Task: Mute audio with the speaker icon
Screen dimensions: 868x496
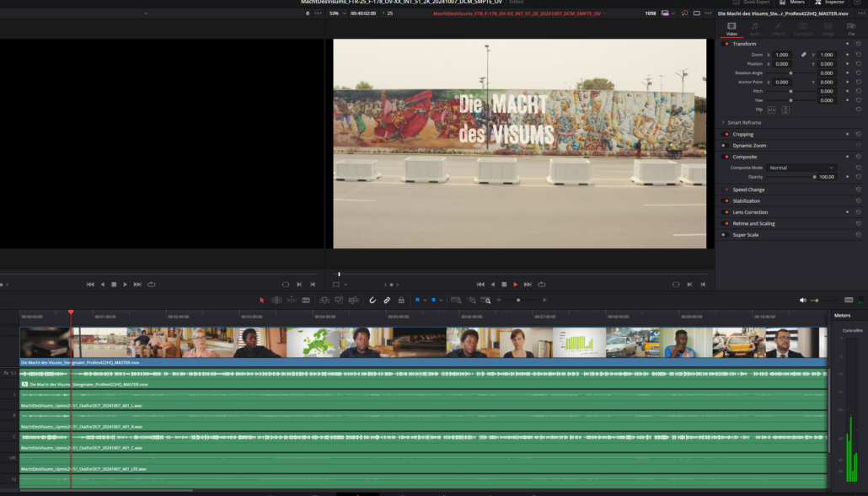Action: click(802, 301)
